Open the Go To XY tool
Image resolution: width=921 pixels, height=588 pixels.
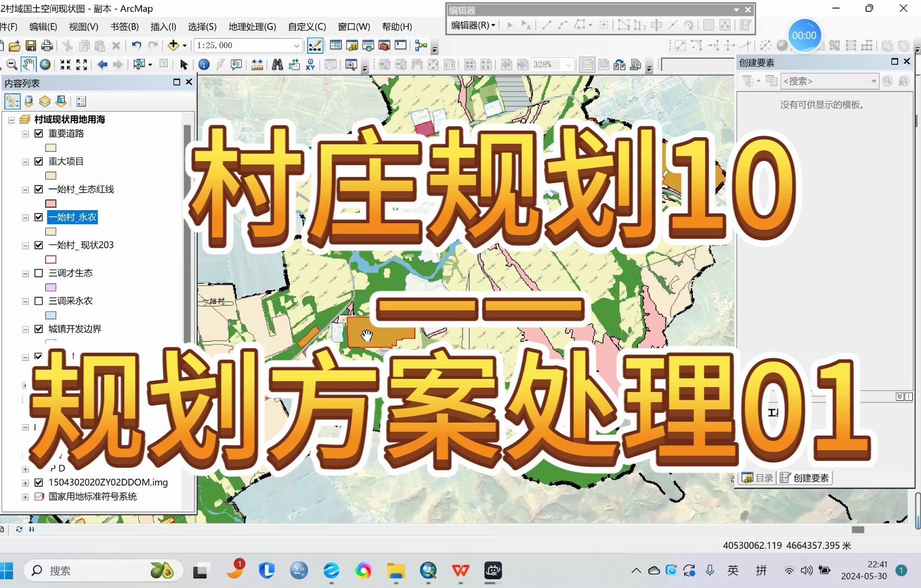click(x=310, y=65)
